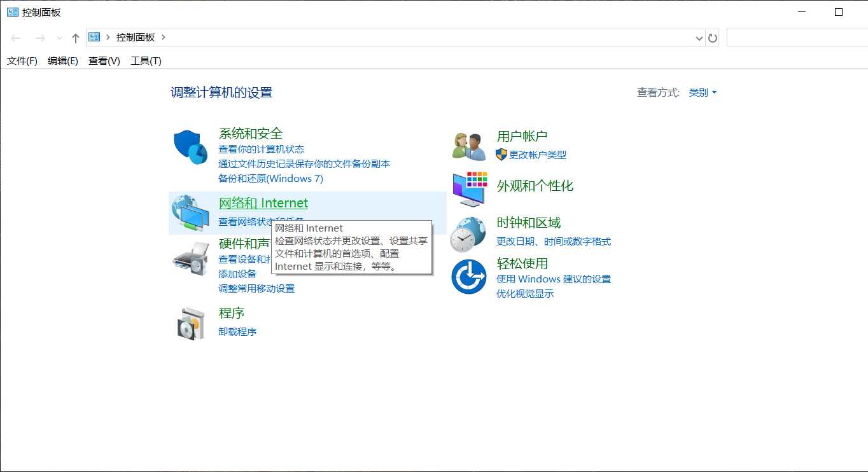The height and width of the screenshot is (472, 868).
Task: Open the 查看(V) menu
Action: pyautogui.click(x=104, y=61)
